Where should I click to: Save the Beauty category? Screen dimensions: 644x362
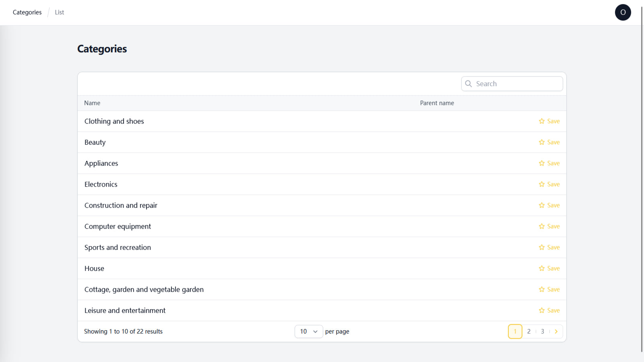tap(549, 142)
